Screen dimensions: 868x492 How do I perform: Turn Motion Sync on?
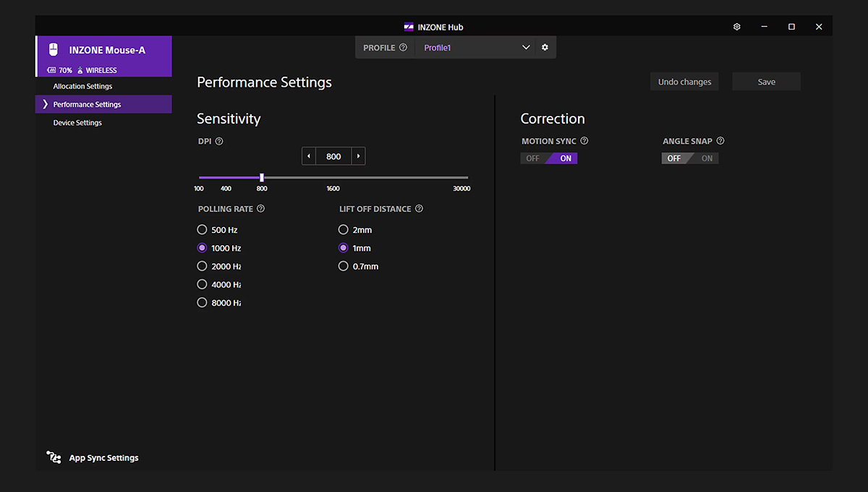tap(564, 158)
